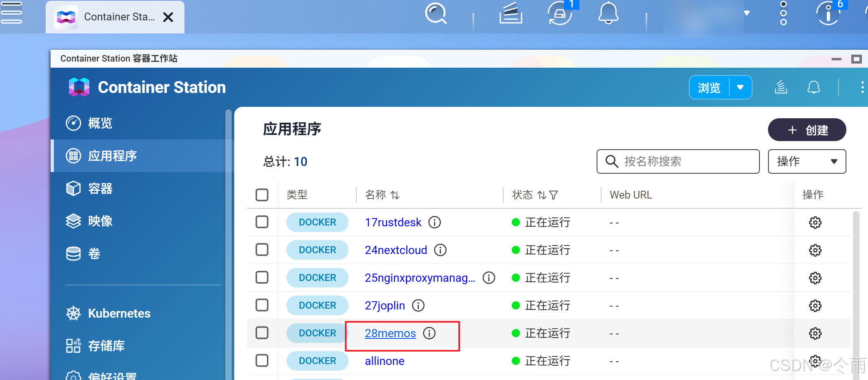Close the Container Station taskbar tab

[168, 17]
